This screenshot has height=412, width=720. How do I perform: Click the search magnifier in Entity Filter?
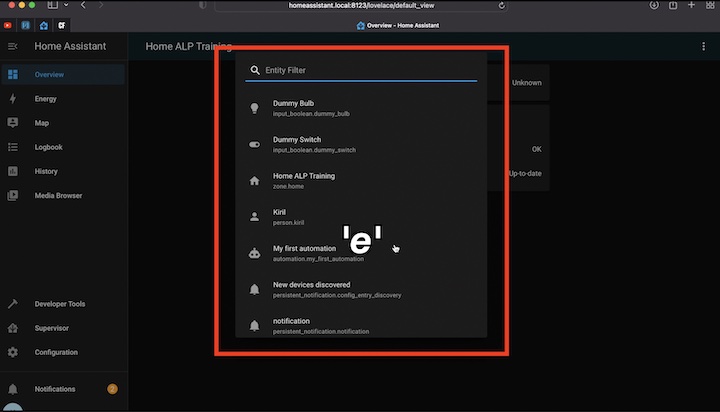click(x=255, y=70)
